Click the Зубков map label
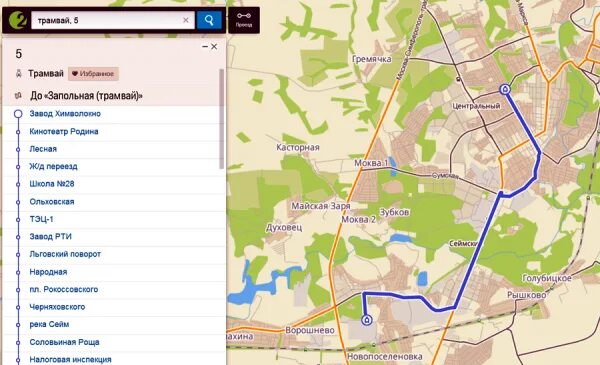The width and height of the screenshot is (600, 365). 394,212
